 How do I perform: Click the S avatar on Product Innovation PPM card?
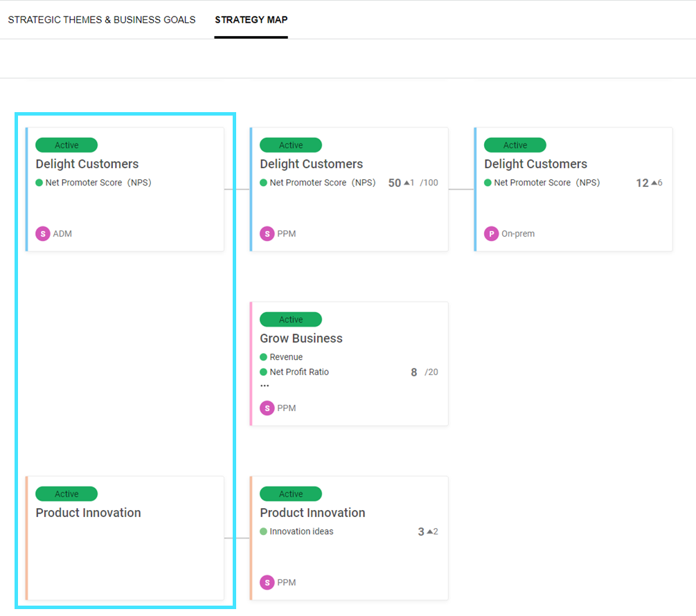(267, 583)
